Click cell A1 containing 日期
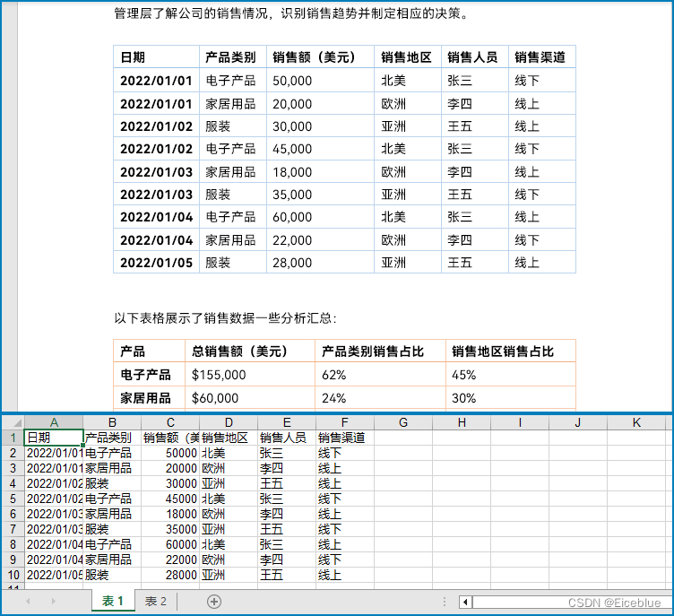The height and width of the screenshot is (616, 674). 54,438
